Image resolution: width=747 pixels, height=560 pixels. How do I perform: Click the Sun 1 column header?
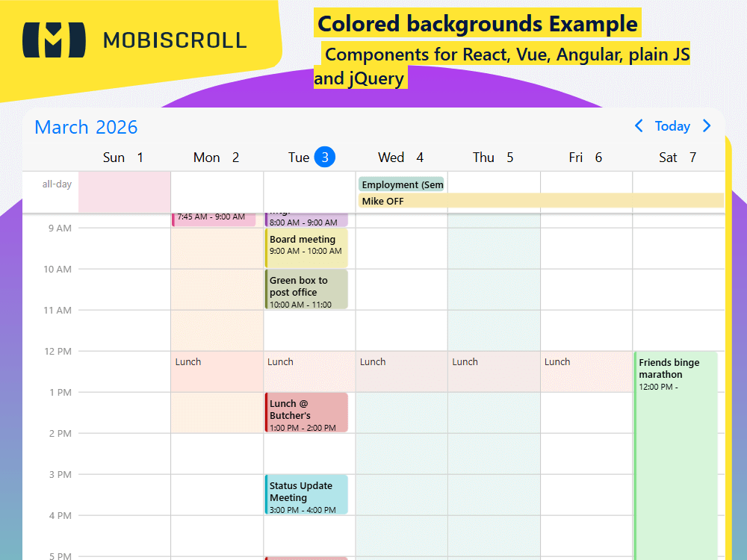click(122, 157)
